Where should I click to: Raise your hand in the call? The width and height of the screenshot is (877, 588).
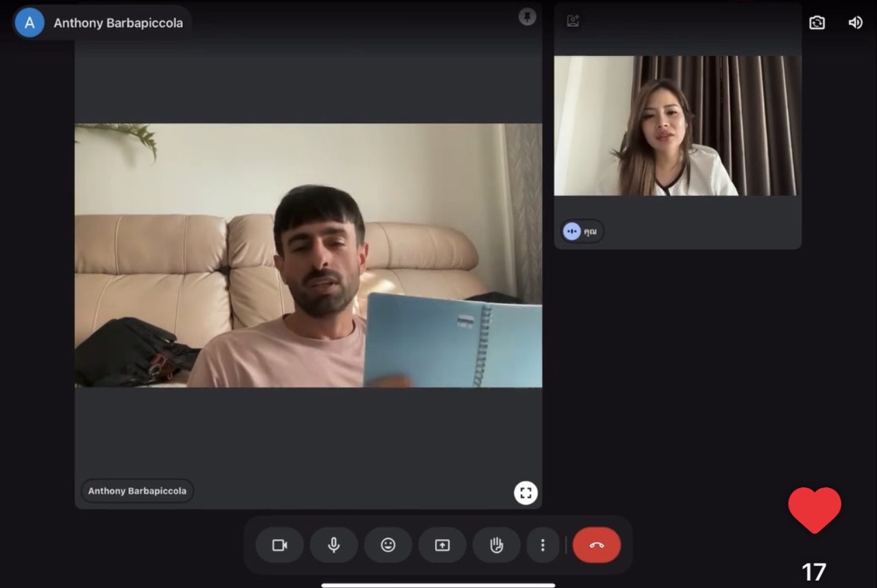[x=497, y=545]
